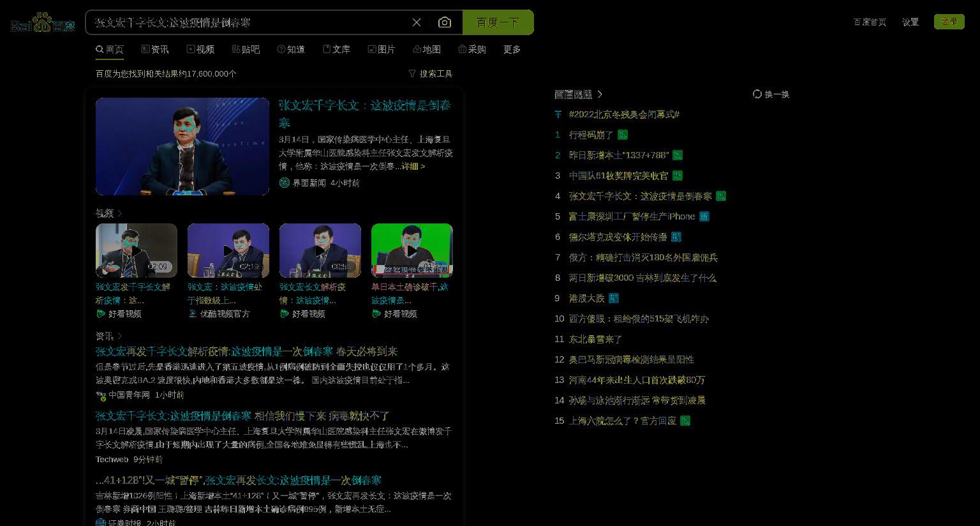This screenshot has width=980, height=526.
Task: Refresh hot list with 换一换
Action: coord(771,94)
